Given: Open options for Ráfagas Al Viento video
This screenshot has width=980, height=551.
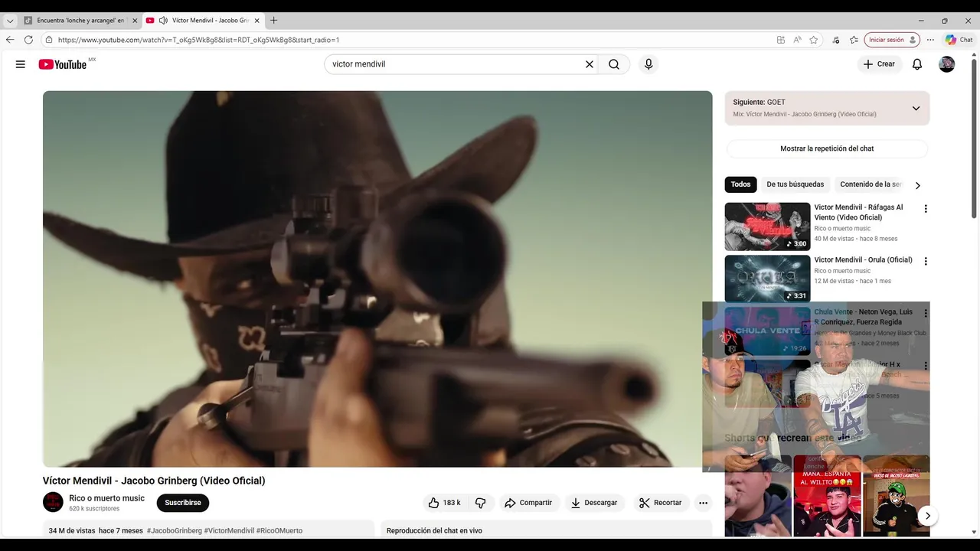Looking at the screenshot, I should (x=926, y=209).
